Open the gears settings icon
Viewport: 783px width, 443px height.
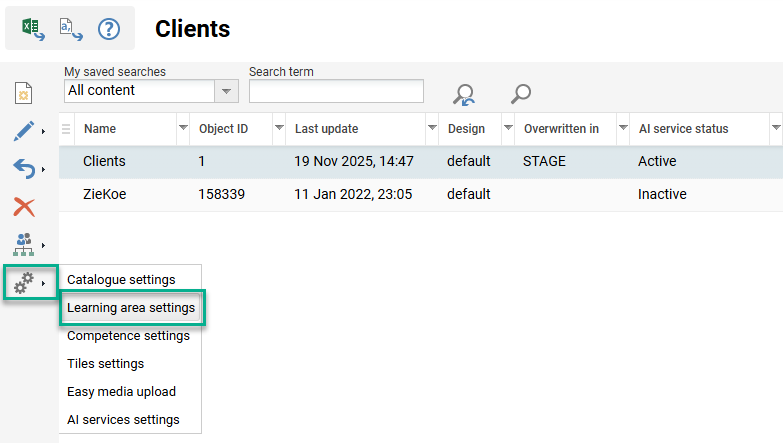23,283
